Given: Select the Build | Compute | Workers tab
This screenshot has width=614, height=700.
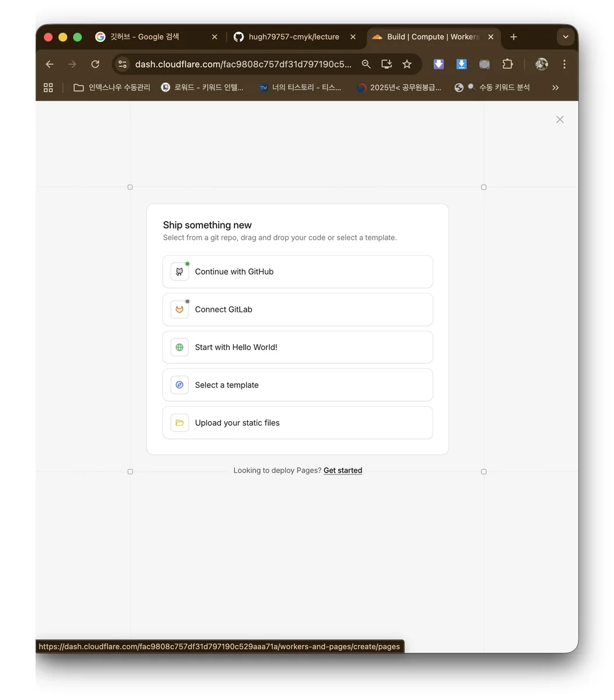Looking at the screenshot, I should click(x=433, y=37).
